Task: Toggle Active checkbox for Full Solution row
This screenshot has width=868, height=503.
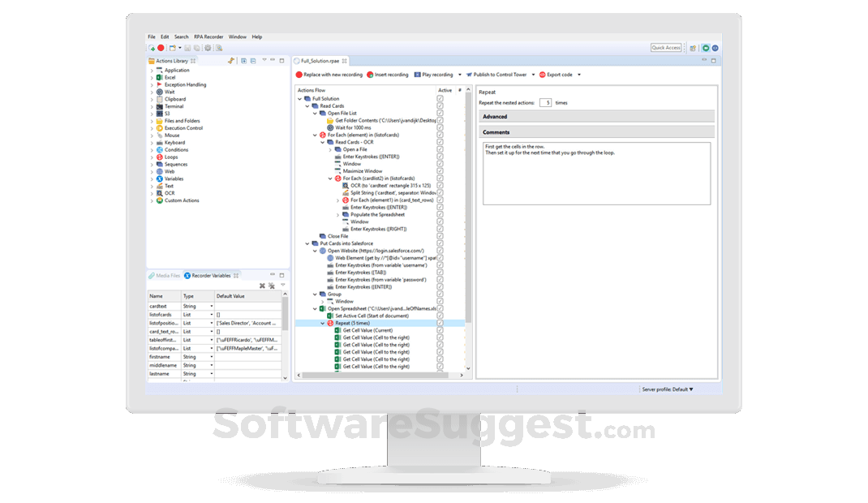Action: pyautogui.click(x=440, y=98)
